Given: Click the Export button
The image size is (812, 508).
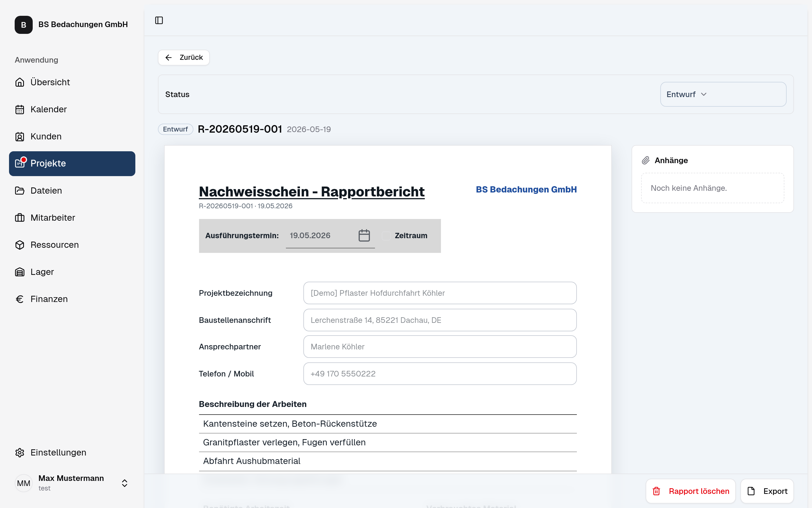Looking at the screenshot, I should coord(767,491).
